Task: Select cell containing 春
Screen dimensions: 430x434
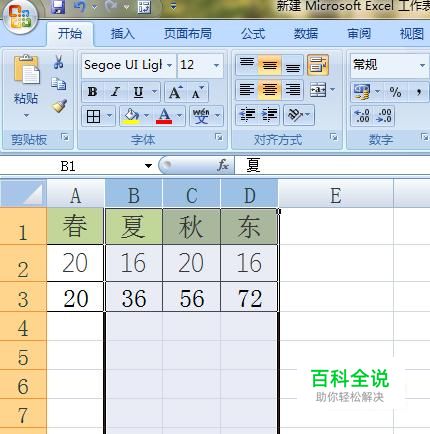Action: pyautogui.click(x=75, y=226)
